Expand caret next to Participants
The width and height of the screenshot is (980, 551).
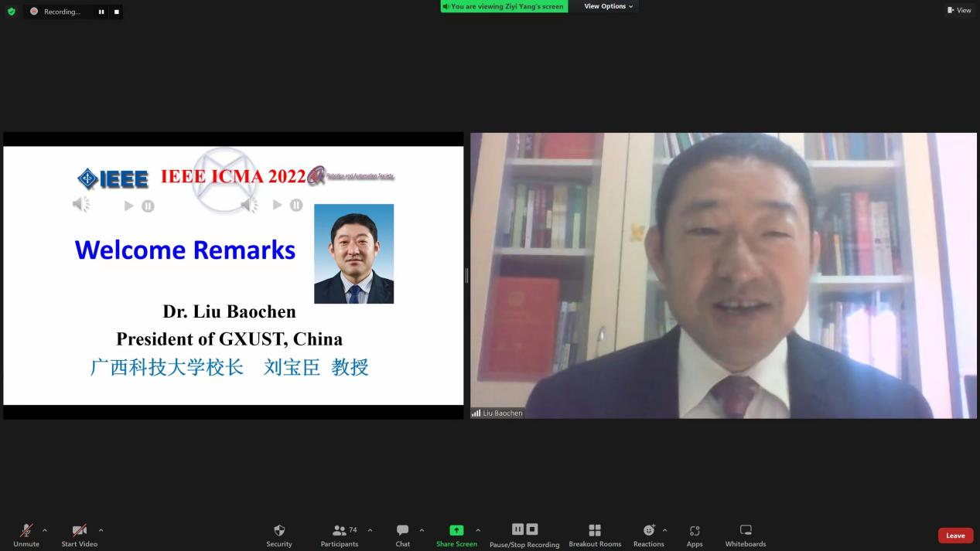click(370, 530)
